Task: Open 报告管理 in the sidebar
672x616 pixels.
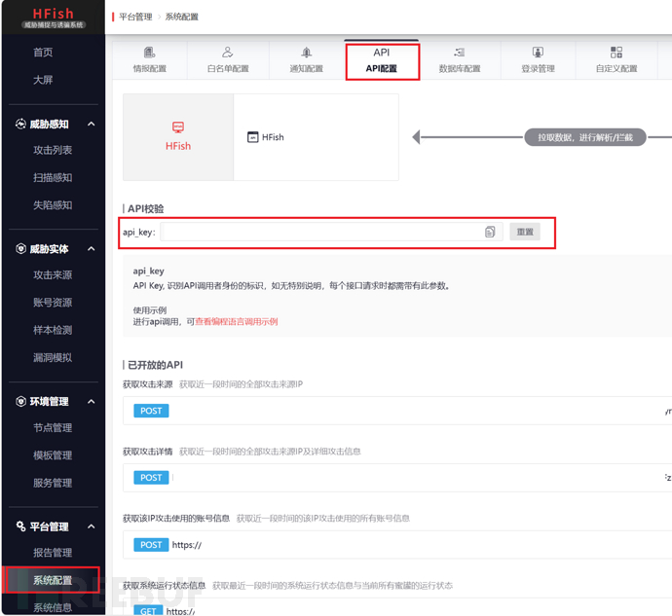Action: [x=53, y=553]
